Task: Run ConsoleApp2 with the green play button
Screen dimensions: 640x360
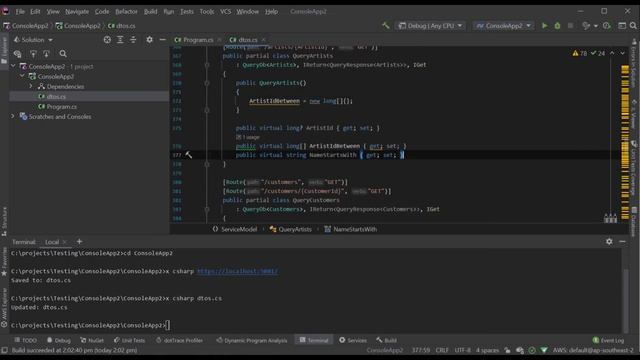Action: 544,26
